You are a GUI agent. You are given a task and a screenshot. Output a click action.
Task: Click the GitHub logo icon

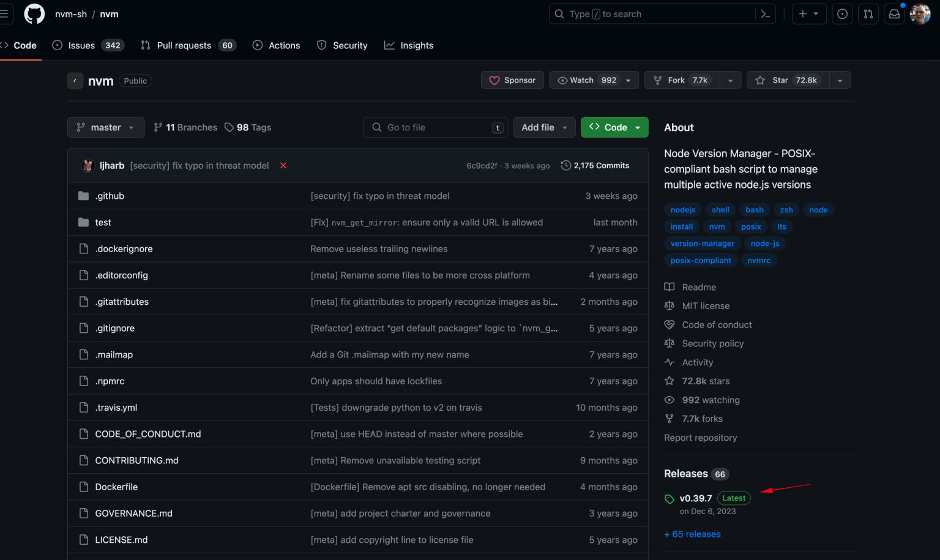pos(34,13)
